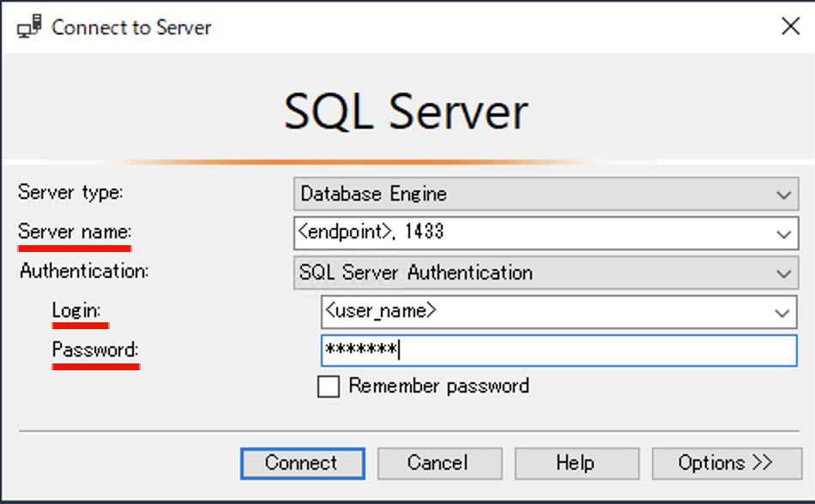Click the Authentication label
815x504 pixels.
(82, 272)
